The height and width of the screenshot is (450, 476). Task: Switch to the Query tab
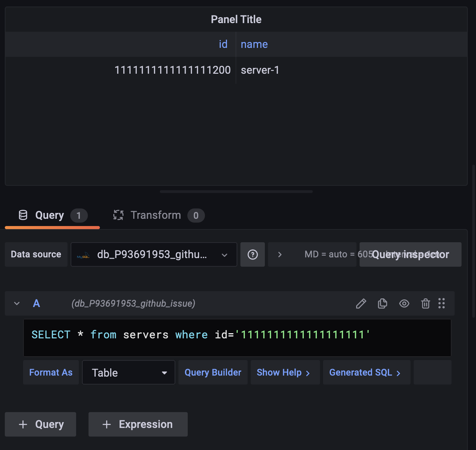49,215
